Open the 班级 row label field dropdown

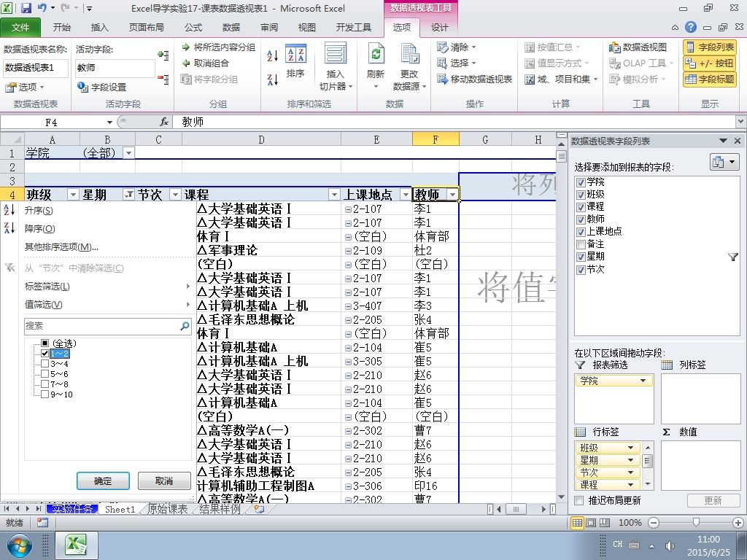click(630, 448)
